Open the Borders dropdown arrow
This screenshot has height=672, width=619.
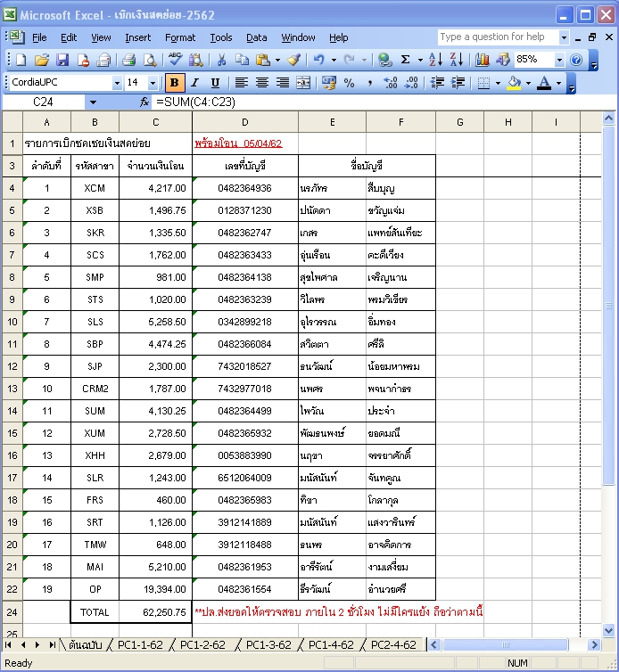(498, 82)
